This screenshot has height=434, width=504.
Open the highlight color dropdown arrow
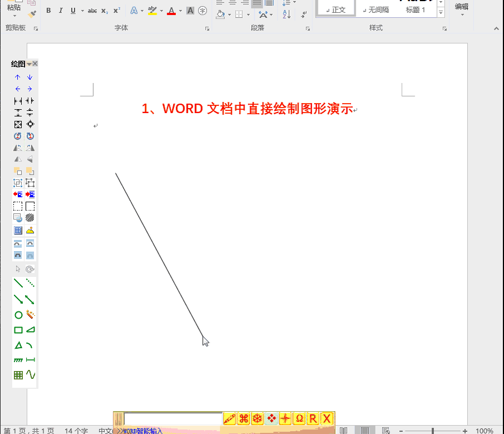[x=162, y=11]
